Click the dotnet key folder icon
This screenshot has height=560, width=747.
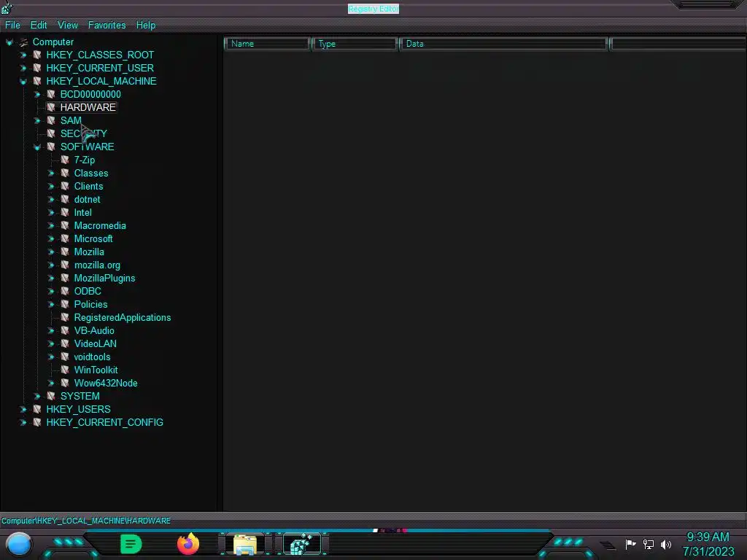pyautogui.click(x=65, y=200)
